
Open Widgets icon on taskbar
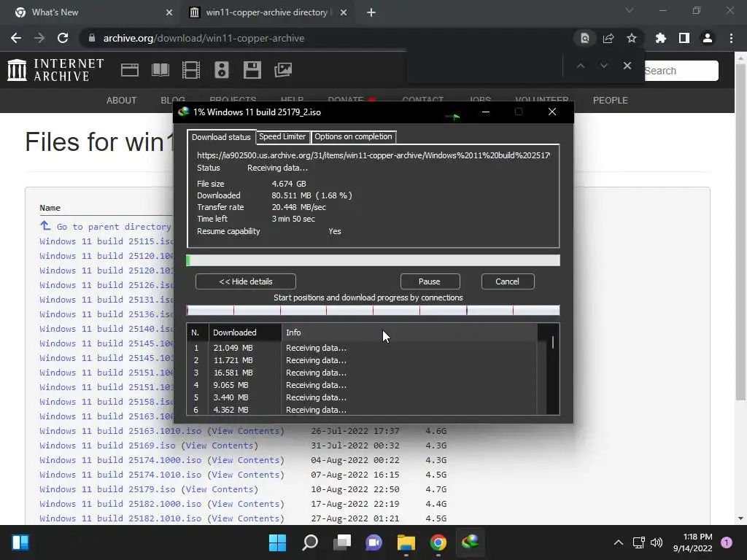click(x=20, y=542)
